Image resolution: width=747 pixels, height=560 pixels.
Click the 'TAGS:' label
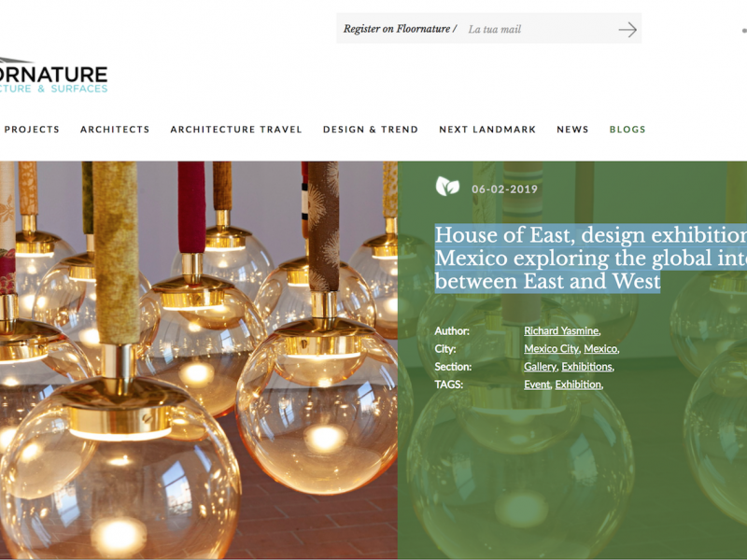(448, 385)
